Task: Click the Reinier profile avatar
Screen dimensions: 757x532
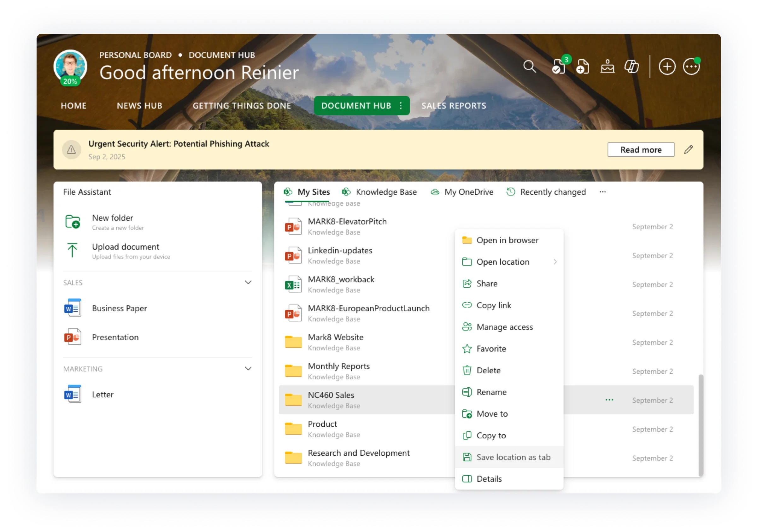Action: [70, 67]
